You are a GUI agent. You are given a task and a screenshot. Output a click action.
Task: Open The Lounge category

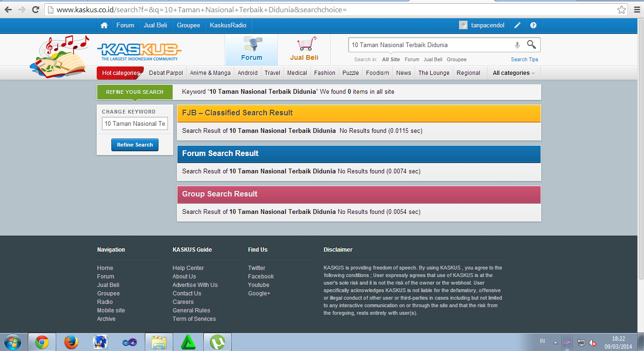[x=434, y=73]
